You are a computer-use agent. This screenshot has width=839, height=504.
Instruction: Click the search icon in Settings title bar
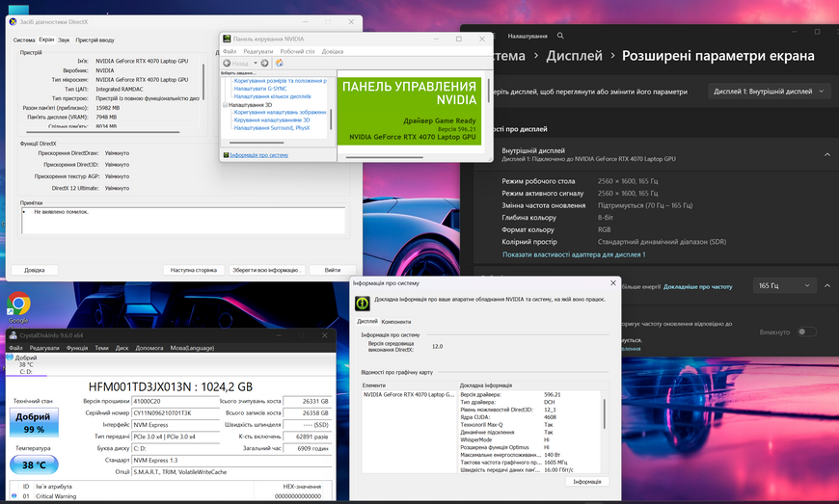[x=560, y=36]
